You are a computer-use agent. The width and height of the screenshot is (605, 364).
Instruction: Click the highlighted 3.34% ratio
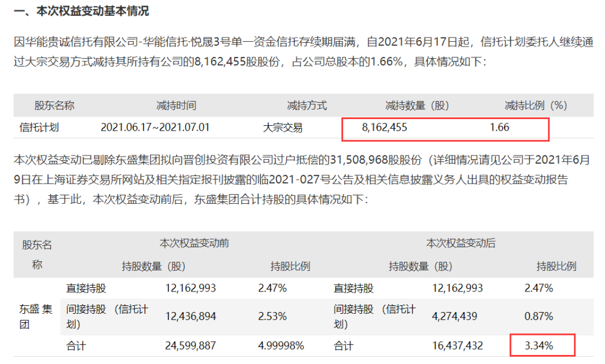click(x=538, y=345)
